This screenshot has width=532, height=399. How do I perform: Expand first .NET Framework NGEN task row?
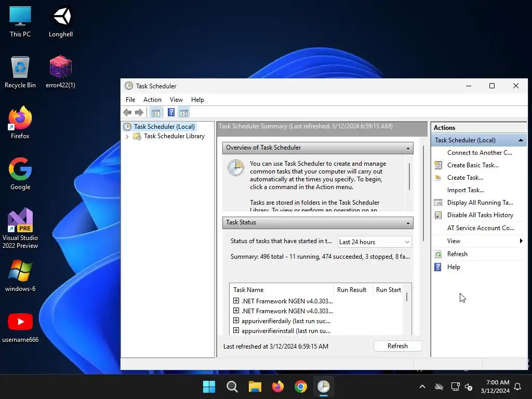point(236,301)
